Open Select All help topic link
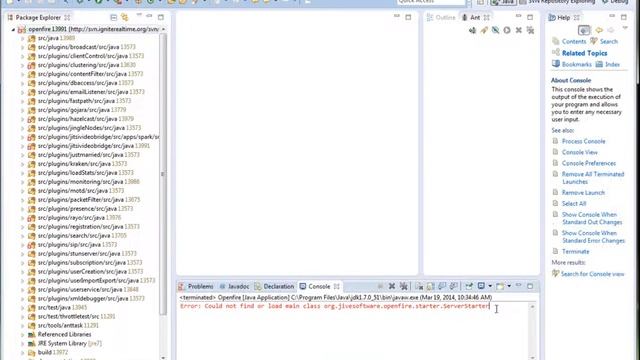The image size is (640, 360). 574,203
